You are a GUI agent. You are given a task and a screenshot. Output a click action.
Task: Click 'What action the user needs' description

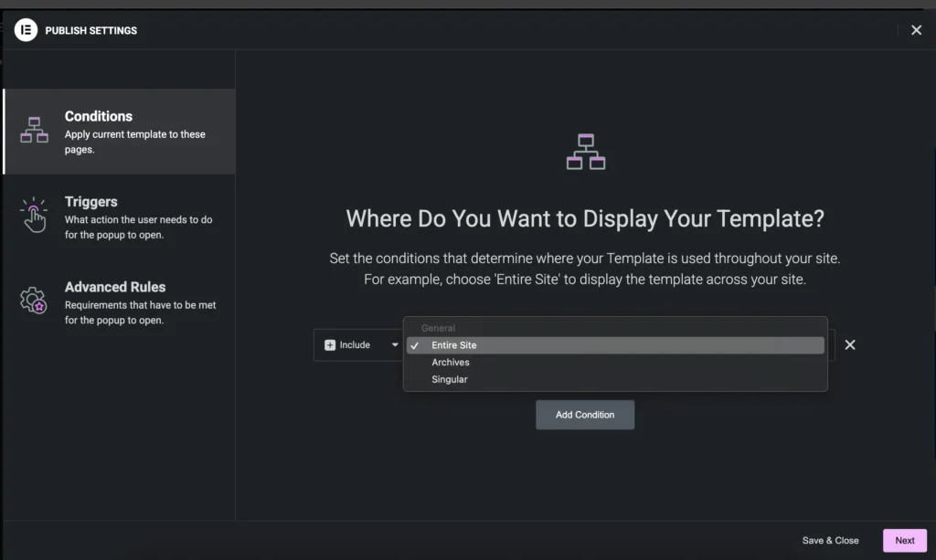pyautogui.click(x=139, y=227)
